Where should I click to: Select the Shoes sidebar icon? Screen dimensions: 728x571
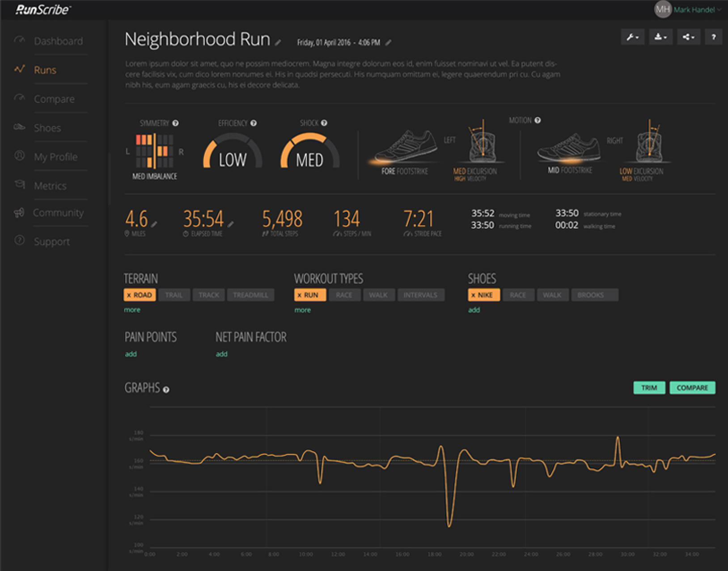[x=19, y=128]
